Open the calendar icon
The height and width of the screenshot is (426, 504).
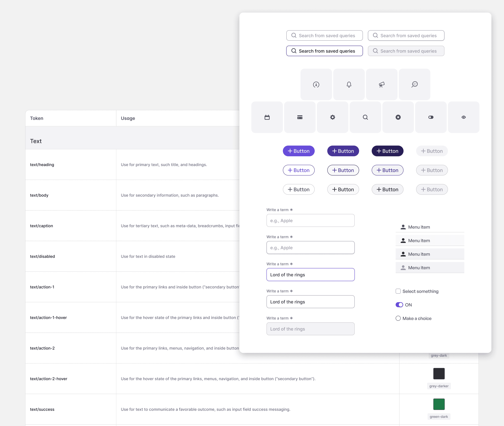coord(267,117)
